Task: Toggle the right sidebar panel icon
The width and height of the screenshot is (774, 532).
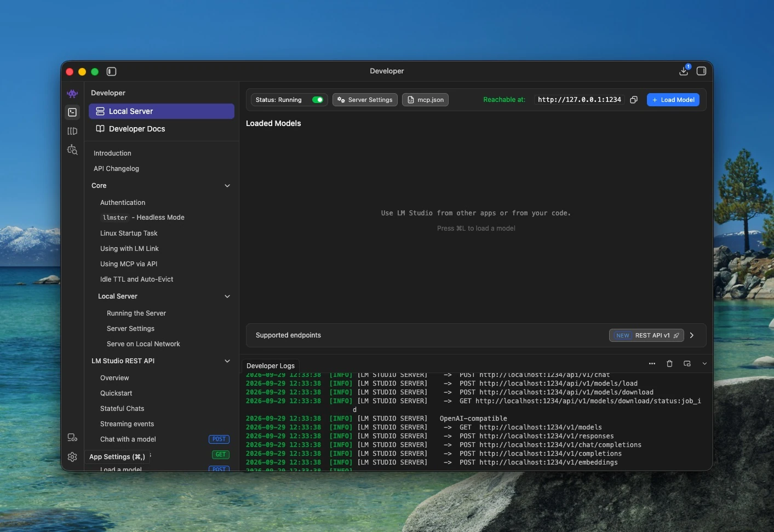Action: (701, 71)
